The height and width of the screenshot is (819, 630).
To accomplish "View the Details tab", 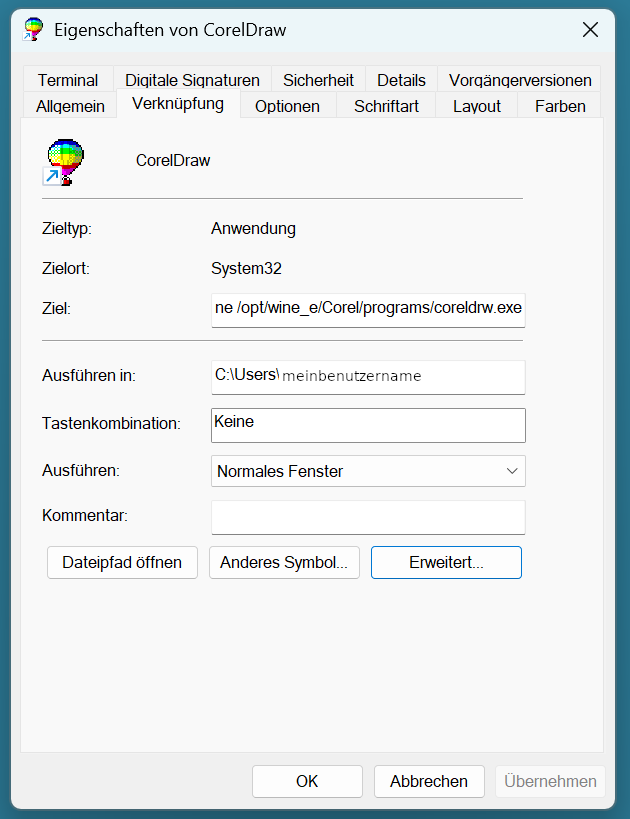I will tap(403, 79).
